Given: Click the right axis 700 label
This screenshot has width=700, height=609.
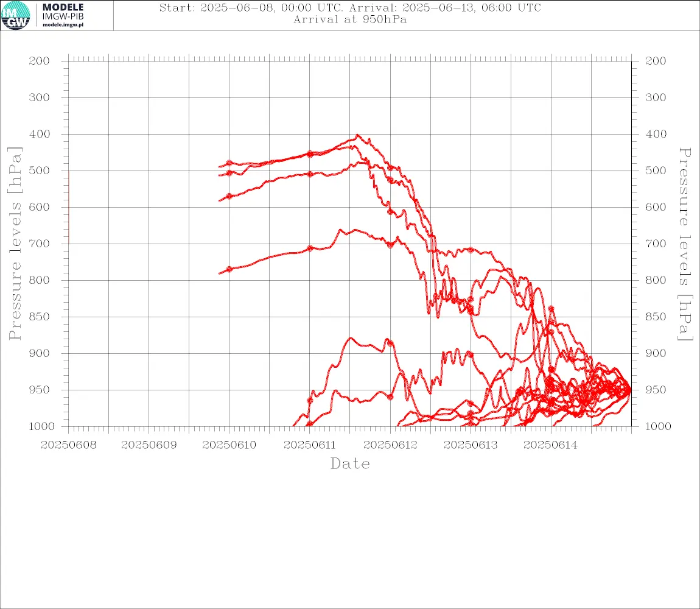Looking at the screenshot, I should coord(656,244).
